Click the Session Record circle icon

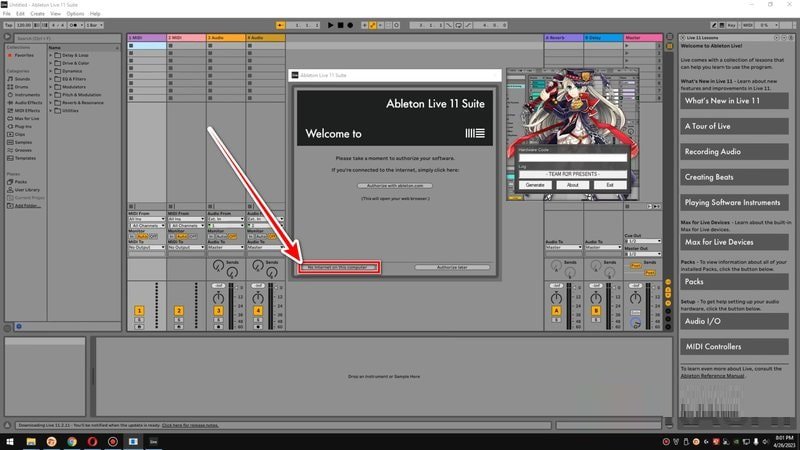click(x=396, y=25)
